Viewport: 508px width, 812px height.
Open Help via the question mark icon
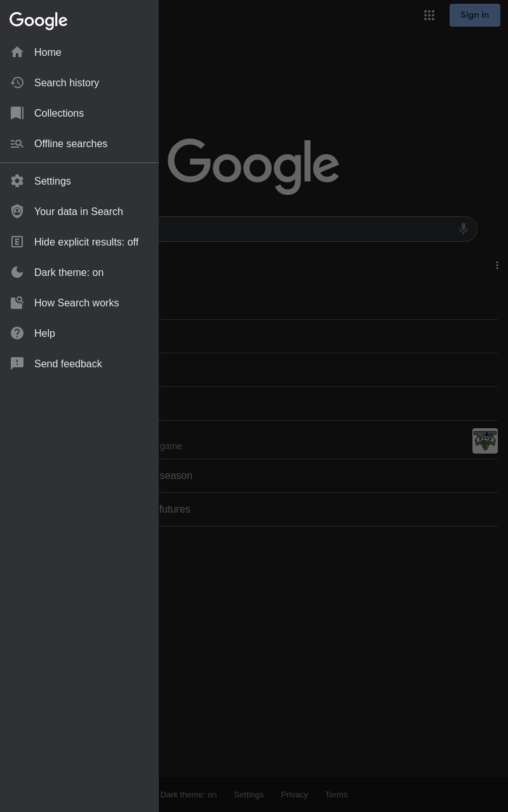click(x=17, y=333)
